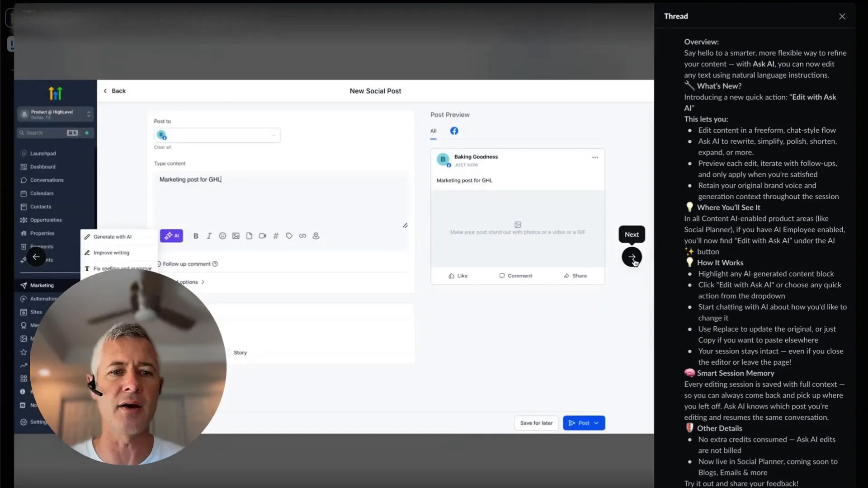The width and height of the screenshot is (868, 488).
Task: Open Marketing in the sidebar
Action: tap(42, 286)
